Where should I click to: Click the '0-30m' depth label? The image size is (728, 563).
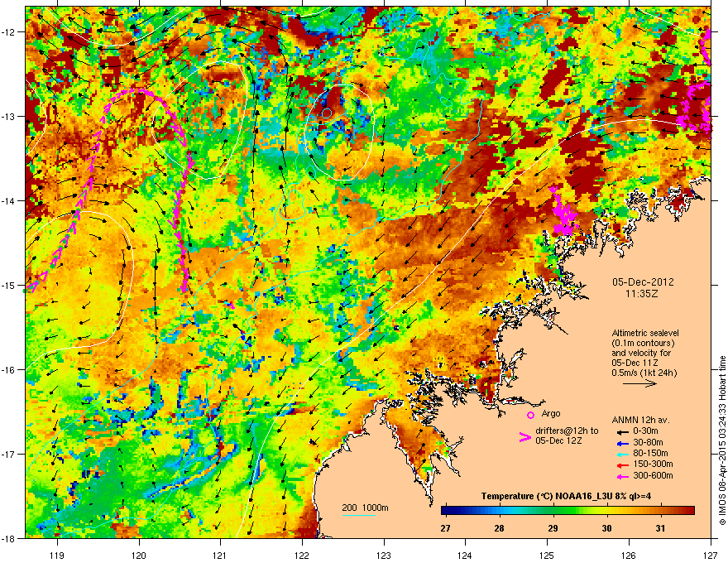(645, 431)
